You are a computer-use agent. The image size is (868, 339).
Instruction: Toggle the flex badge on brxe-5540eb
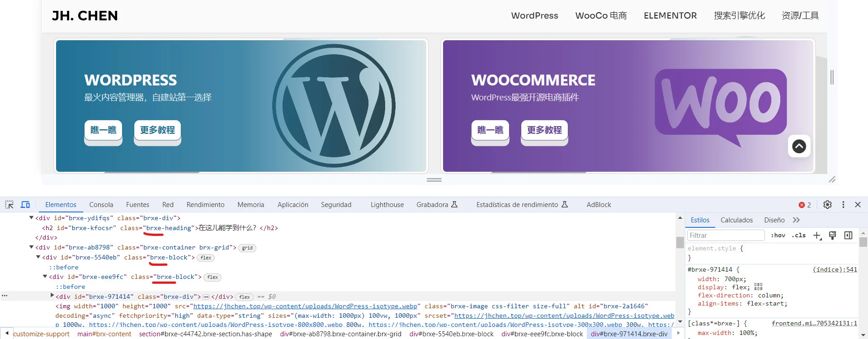tap(206, 258)
